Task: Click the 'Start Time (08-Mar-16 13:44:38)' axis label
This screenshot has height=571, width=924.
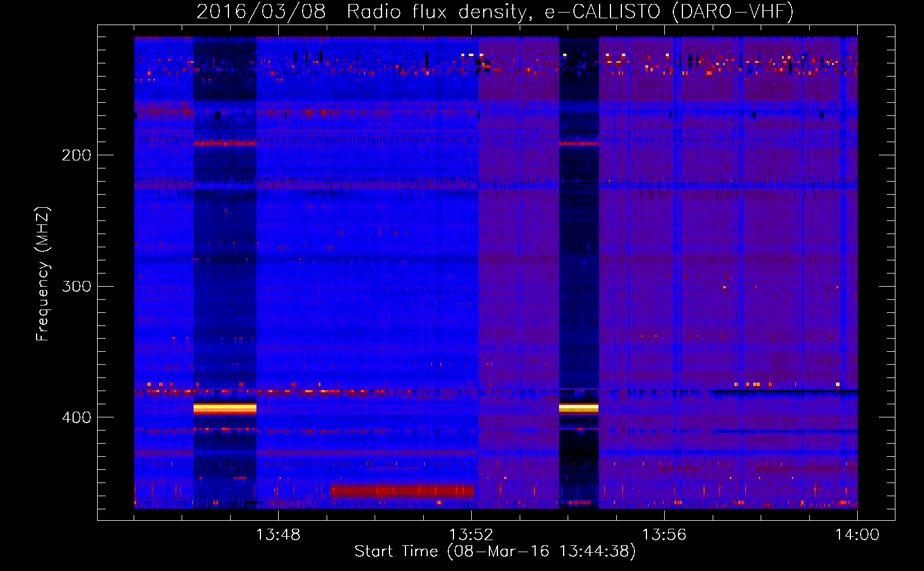Action: coord(495,552)
